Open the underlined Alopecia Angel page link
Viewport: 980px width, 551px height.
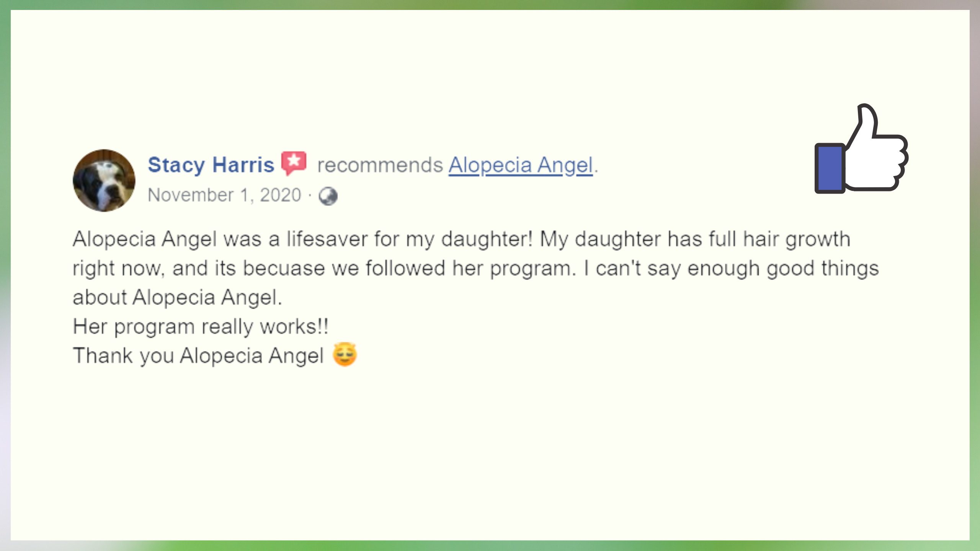521,166
